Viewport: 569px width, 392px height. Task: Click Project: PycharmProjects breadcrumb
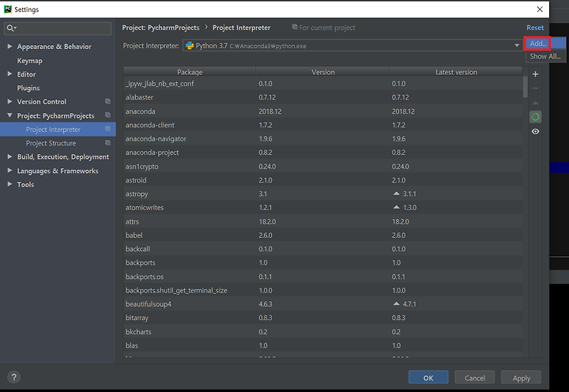point(160,28)
